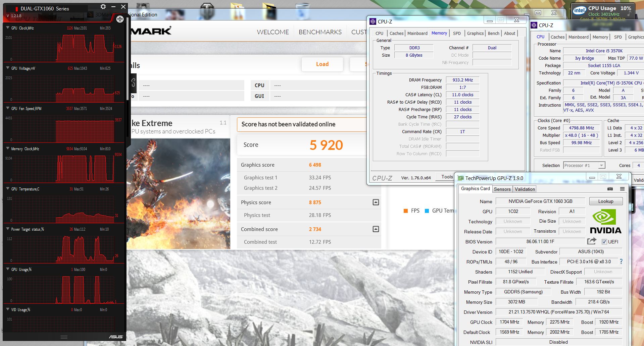Click the Driver Version field in GPU-Z
The width and height of the screenshot is (644, 346).
coord(559,312)
